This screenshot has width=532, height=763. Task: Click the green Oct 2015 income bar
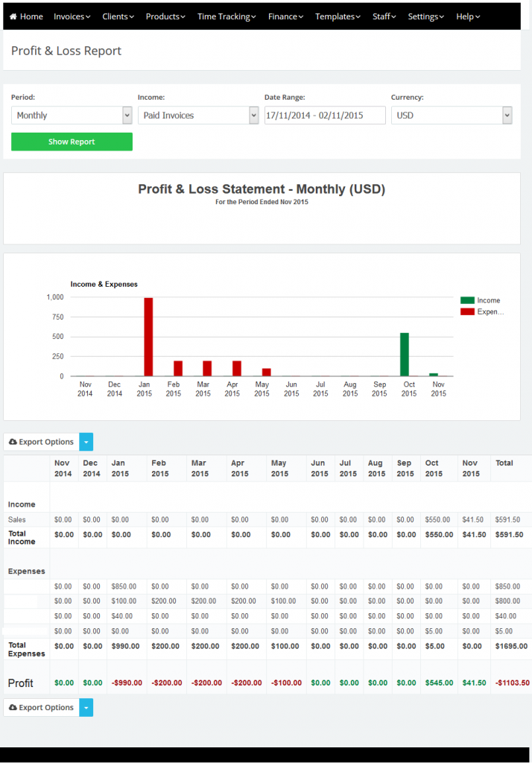tap(405, 355)
